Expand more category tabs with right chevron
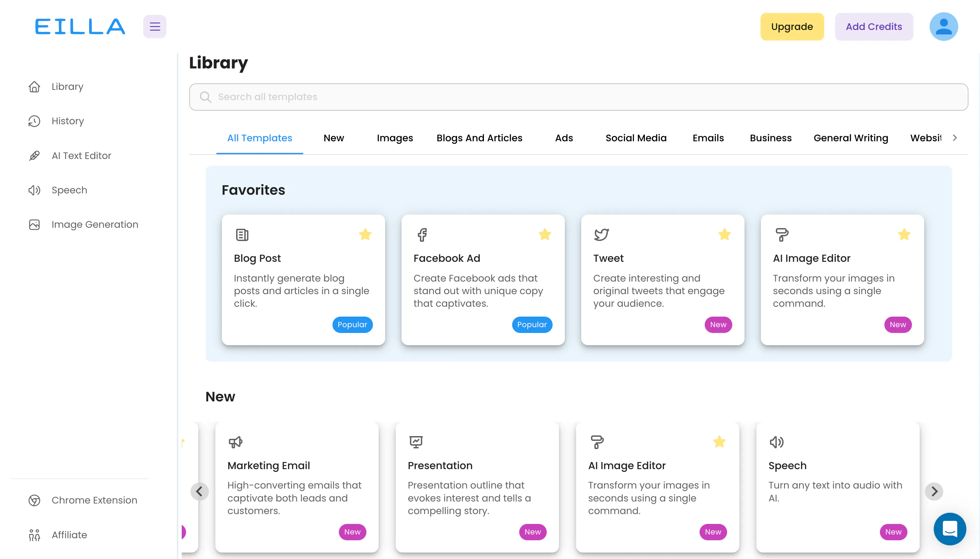980x559 pixels. click(955, 138)
